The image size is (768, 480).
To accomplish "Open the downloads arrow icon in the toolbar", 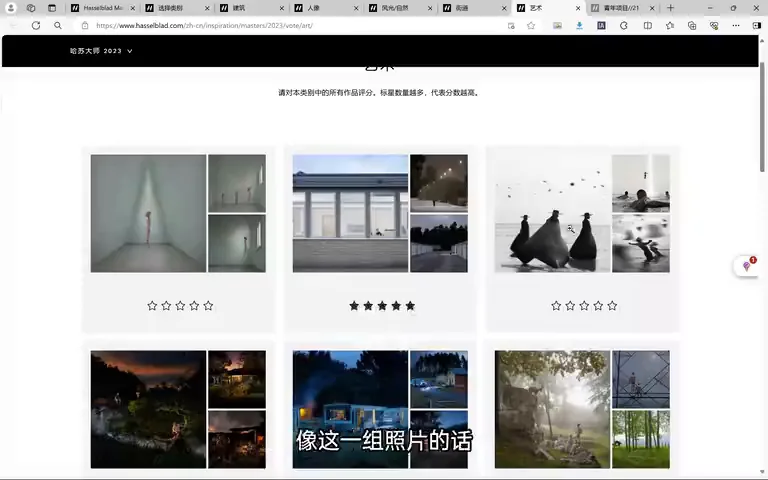I will pyautogui.click(x=579, y=25).
